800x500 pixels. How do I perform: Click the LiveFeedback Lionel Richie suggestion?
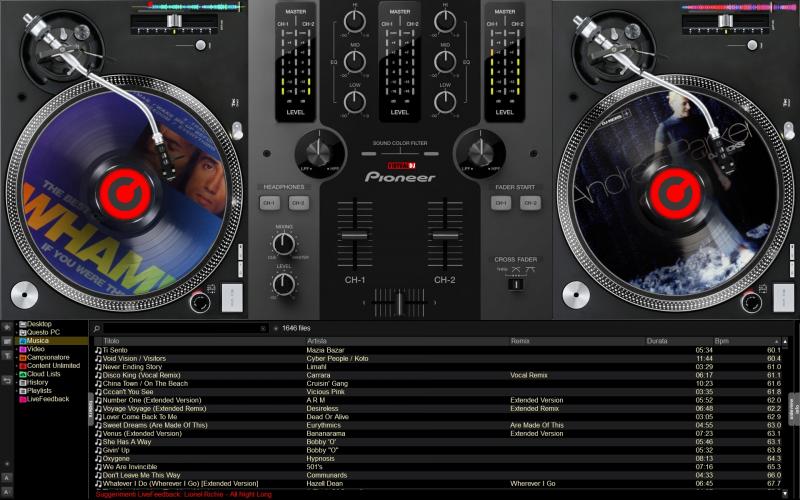point(184,494)
